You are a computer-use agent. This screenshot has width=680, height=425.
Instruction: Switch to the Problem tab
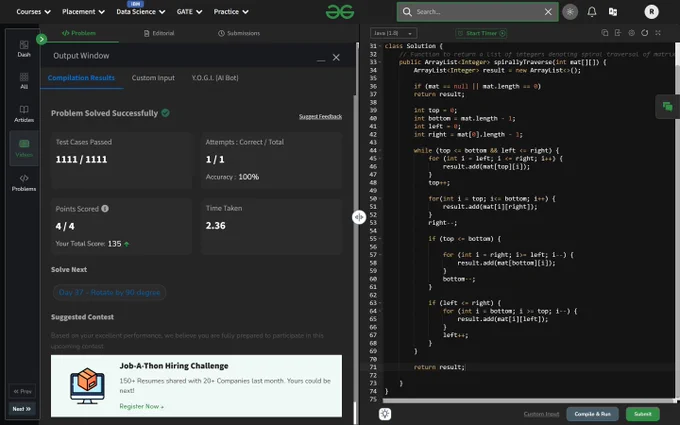click(79, 33)
